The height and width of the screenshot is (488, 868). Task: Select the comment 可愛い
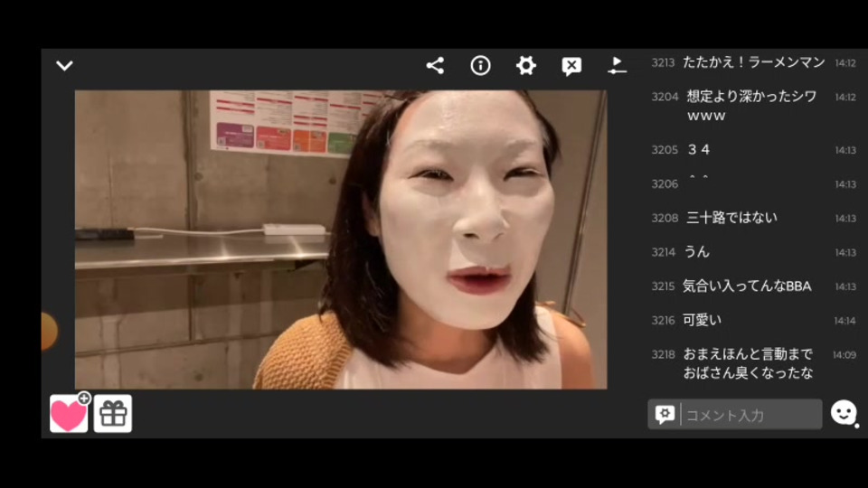tap(702, 320)
